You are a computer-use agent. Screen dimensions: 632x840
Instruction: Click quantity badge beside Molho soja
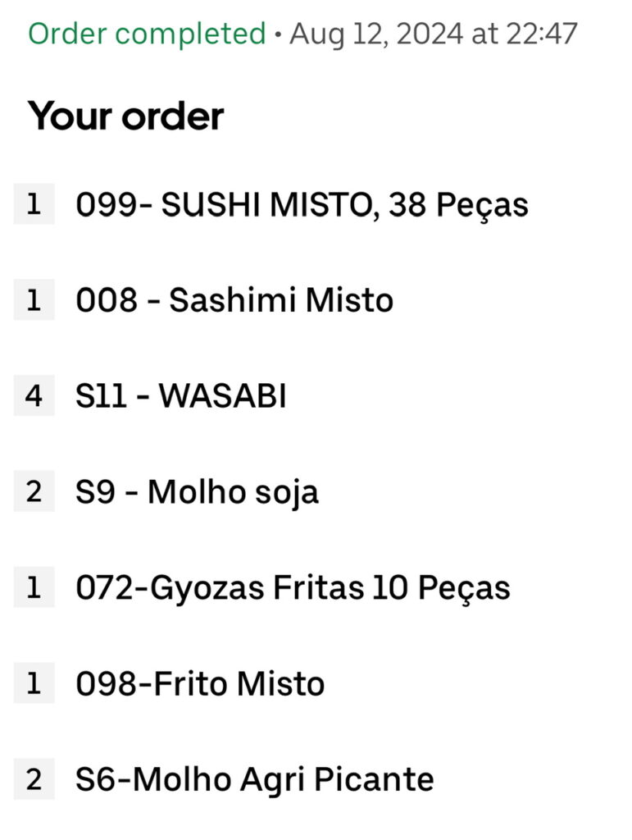(x=34, y=492)
